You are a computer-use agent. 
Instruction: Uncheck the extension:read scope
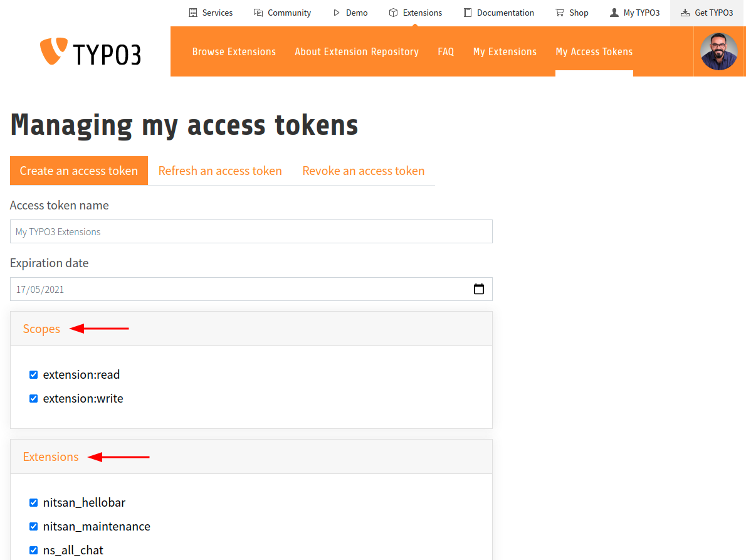(33, 374)
